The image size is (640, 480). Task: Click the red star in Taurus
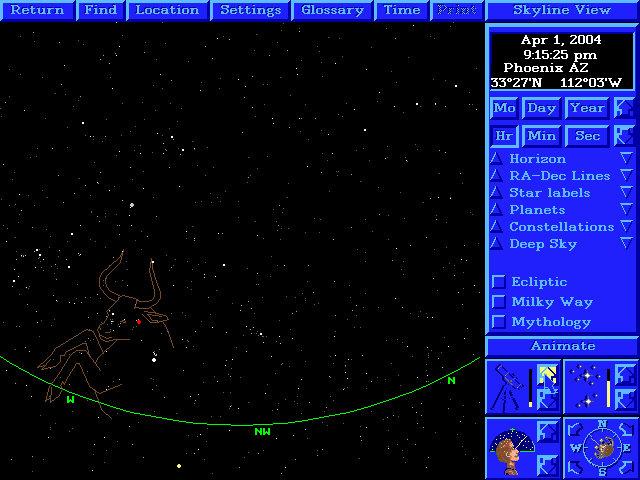tap(139, 322)
